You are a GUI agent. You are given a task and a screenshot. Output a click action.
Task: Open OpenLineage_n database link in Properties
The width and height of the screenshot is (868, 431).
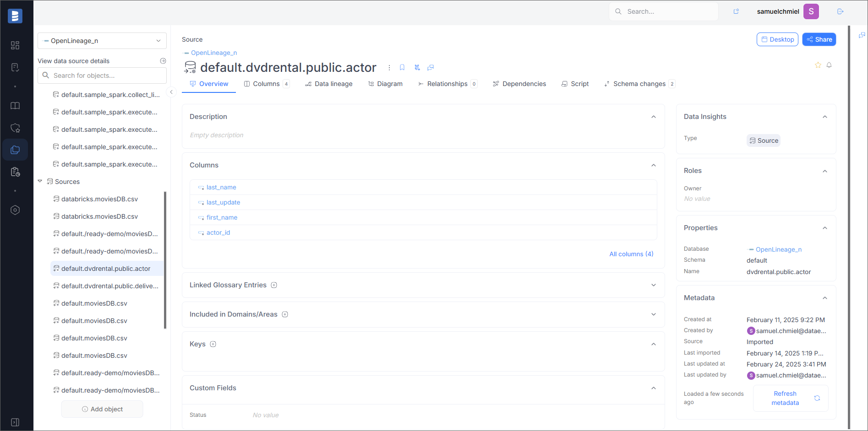click(x=778, y=249)
